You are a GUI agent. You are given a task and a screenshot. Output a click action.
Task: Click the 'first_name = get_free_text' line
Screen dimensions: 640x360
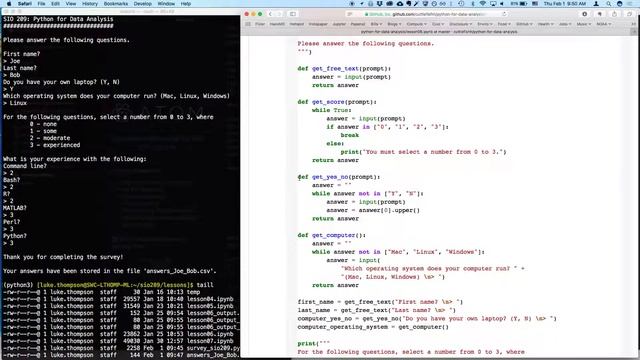coord(380,302)
